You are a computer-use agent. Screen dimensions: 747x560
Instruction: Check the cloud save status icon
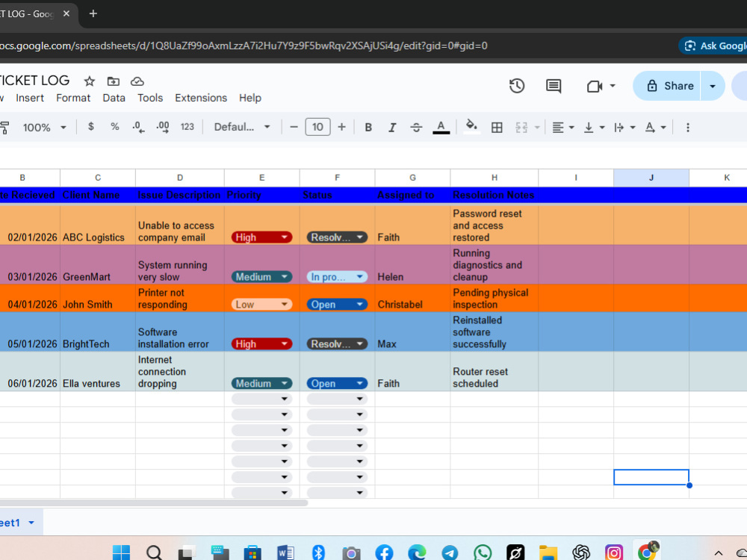[137, 81]
